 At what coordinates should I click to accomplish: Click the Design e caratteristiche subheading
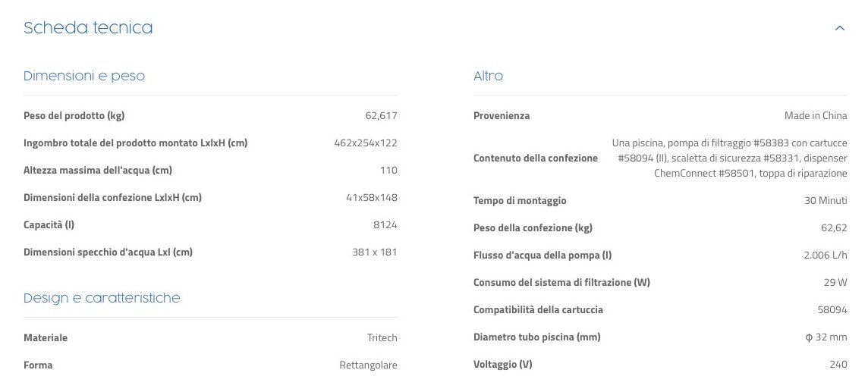[x=102, y=298]
